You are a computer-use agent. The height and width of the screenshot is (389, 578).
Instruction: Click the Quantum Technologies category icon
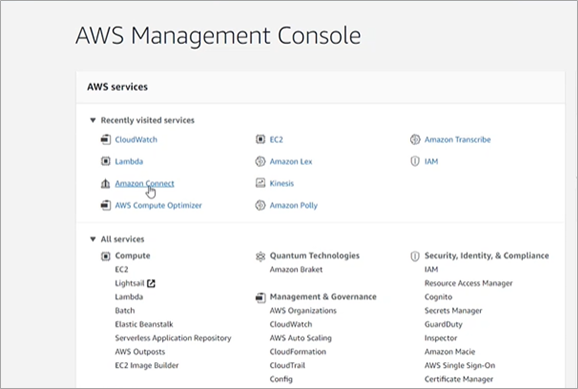coord(260,256)
